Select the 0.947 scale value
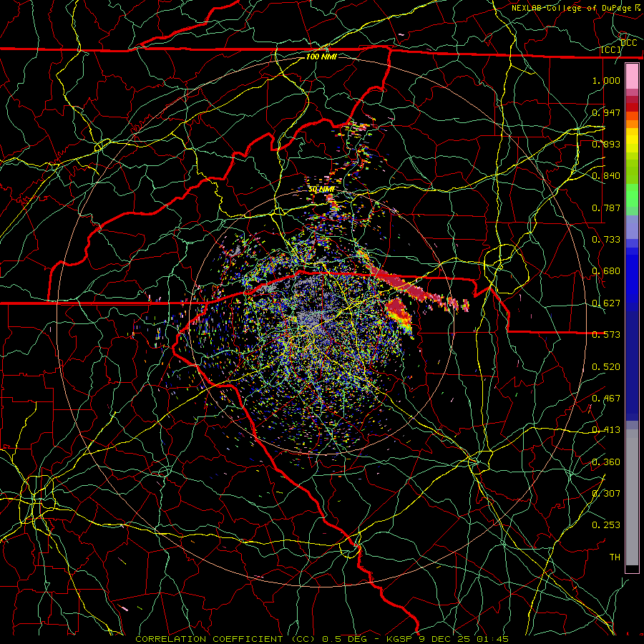Viewport: 644px width, 644px height. pyautogui.click(x=606, y=112)
